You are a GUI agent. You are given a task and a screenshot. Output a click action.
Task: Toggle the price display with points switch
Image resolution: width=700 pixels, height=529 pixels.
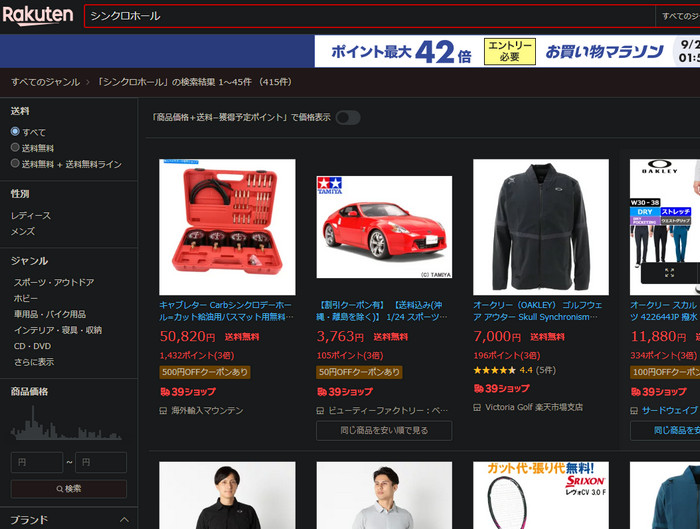tap(348, 117)
